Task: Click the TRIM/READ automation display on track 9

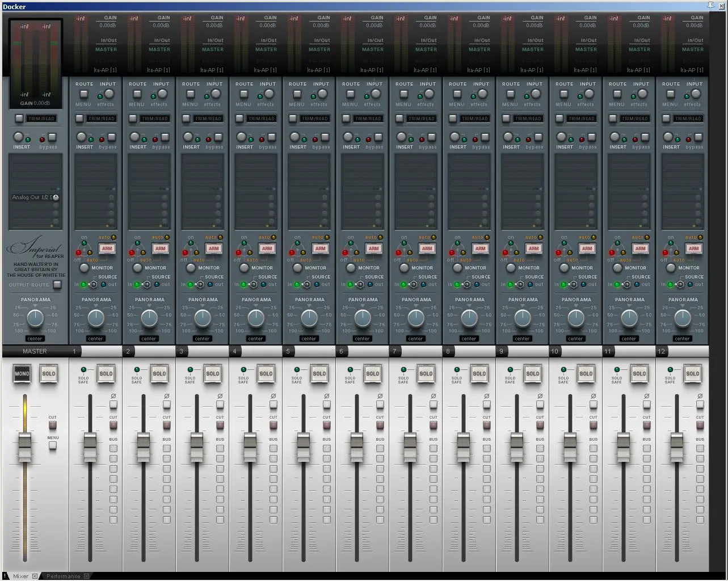Action: pos(527,119)
